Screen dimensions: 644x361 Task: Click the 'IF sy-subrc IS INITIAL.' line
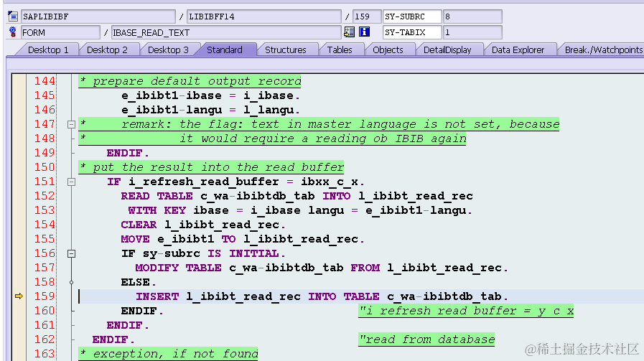203,253
